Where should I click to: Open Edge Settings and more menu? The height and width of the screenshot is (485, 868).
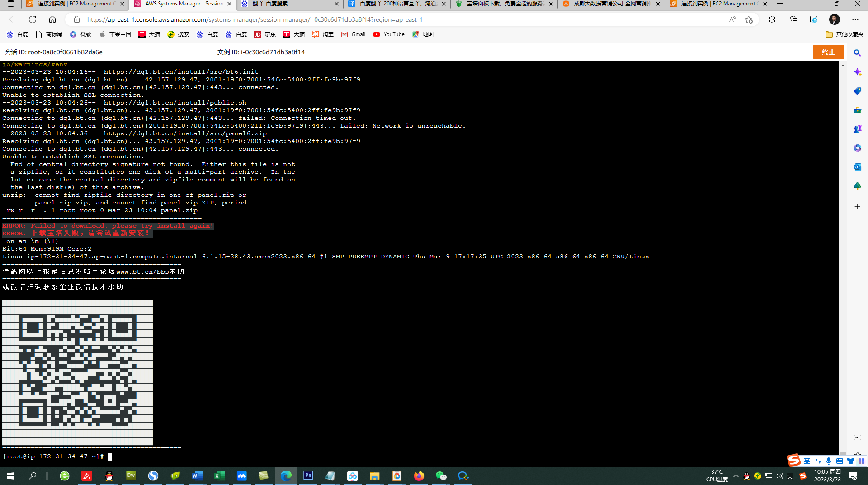[x=855, y=19]
